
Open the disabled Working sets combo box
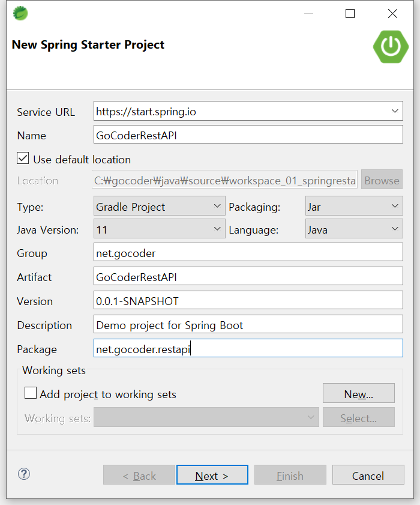point(206,417)
